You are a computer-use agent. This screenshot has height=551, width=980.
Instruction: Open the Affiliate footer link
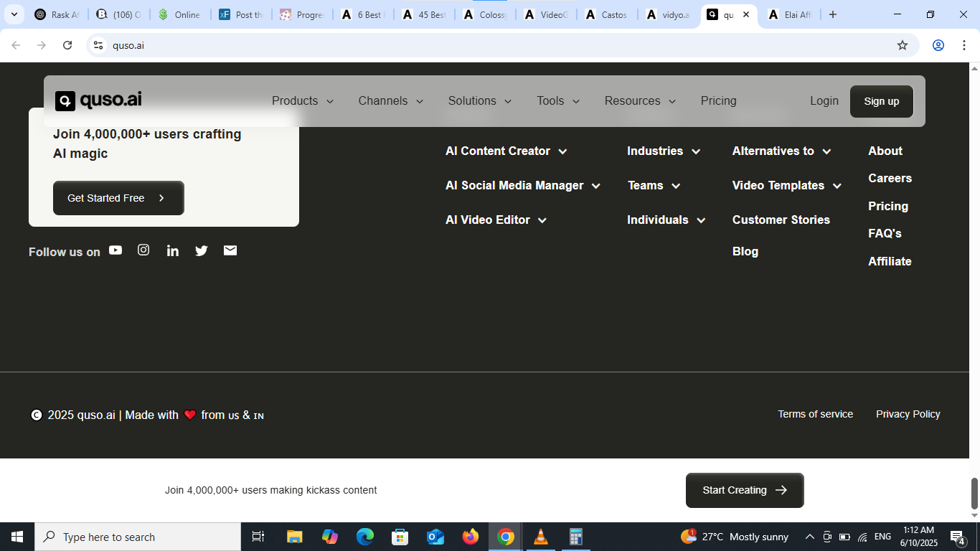click(x=890, y=261)
